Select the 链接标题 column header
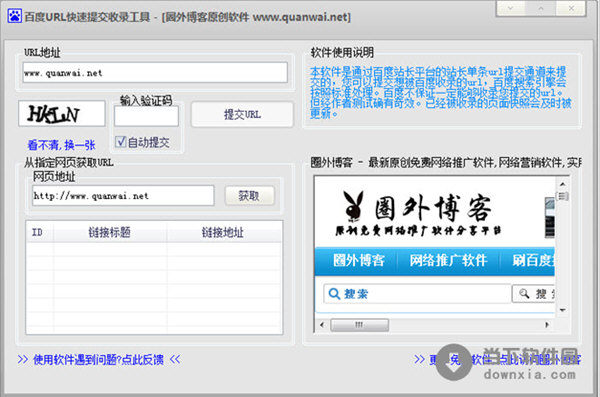Screen dimensions: 600x397 110,232
